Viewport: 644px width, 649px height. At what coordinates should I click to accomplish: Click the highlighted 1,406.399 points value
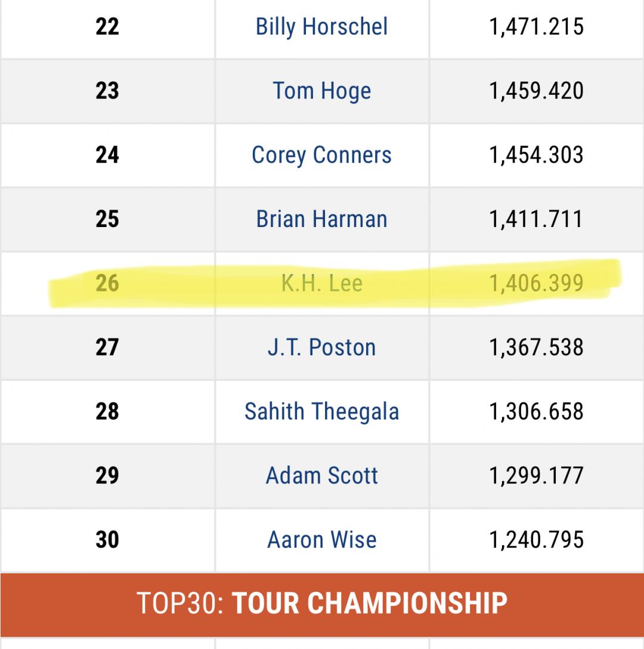536,283
